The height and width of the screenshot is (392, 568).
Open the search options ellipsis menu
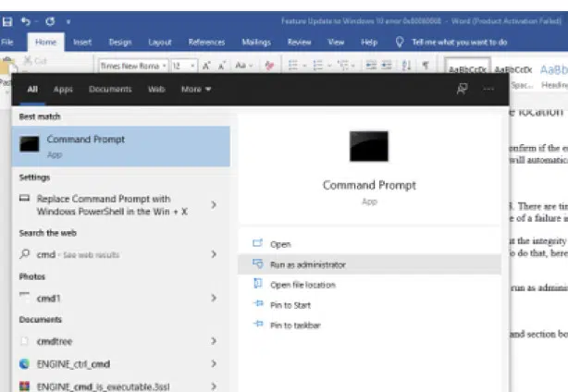tap(488, 89)
